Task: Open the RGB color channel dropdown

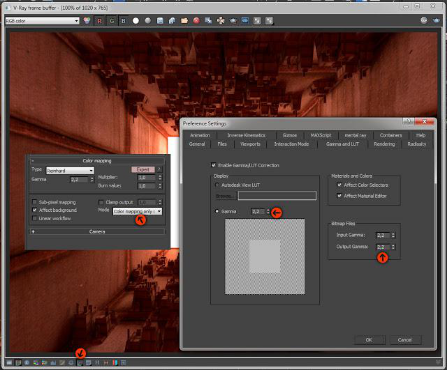Action: point(42,21)
